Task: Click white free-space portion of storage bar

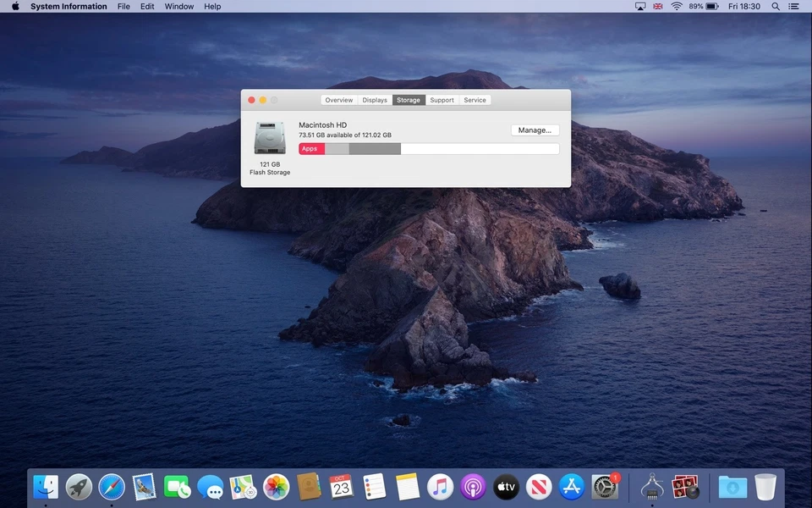Action: tap(480, 149)
